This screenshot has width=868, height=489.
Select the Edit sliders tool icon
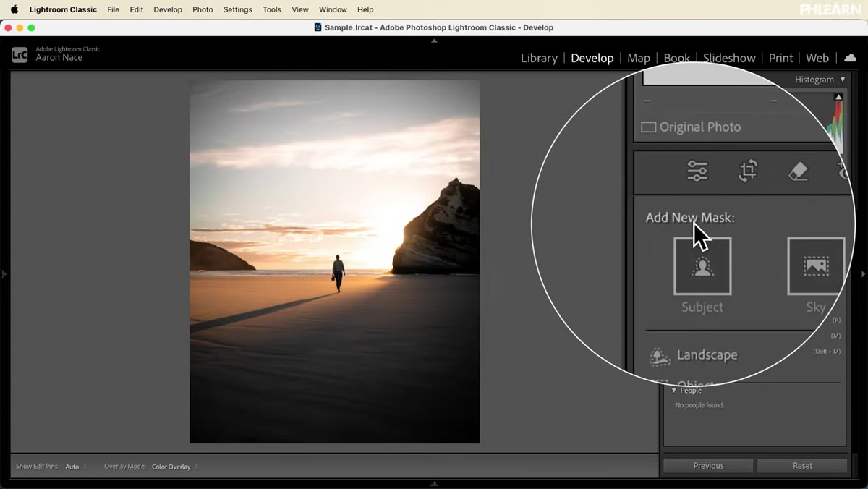coord(697,171)
